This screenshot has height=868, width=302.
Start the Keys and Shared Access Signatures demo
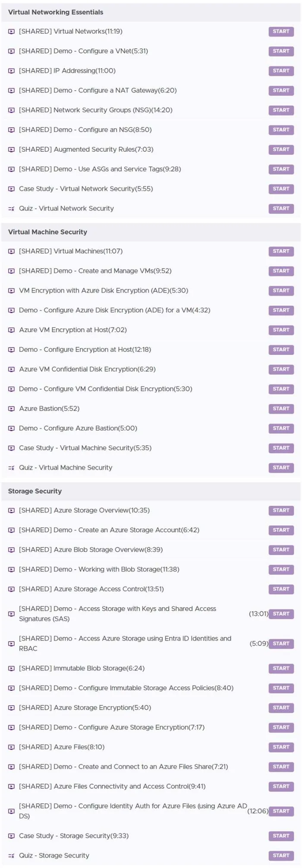pos(281,614)
